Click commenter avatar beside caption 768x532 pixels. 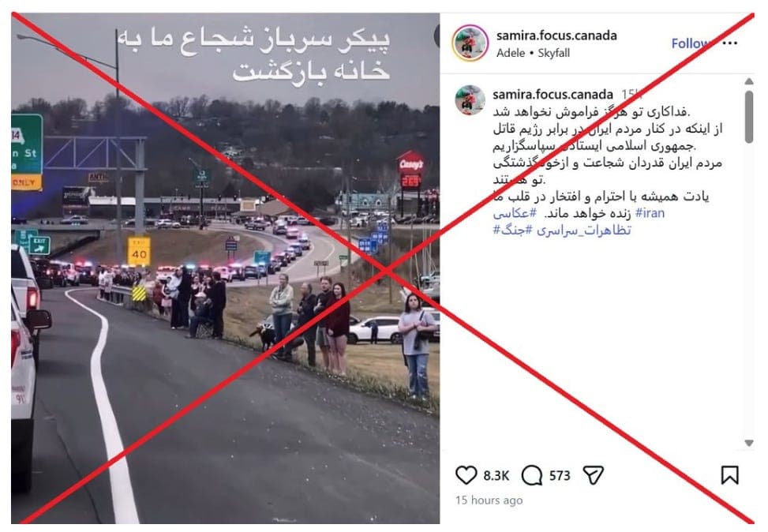point(470,100)
